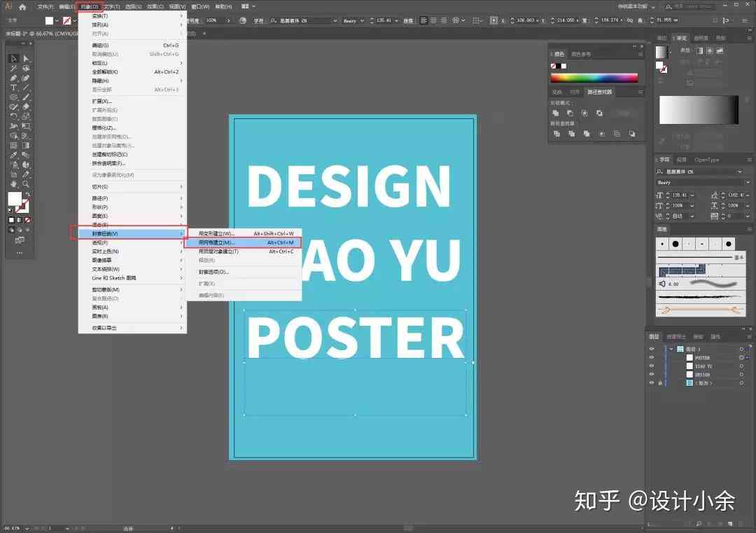Select the Hand tool
756x533 pixels.
[x=13, y=184]
